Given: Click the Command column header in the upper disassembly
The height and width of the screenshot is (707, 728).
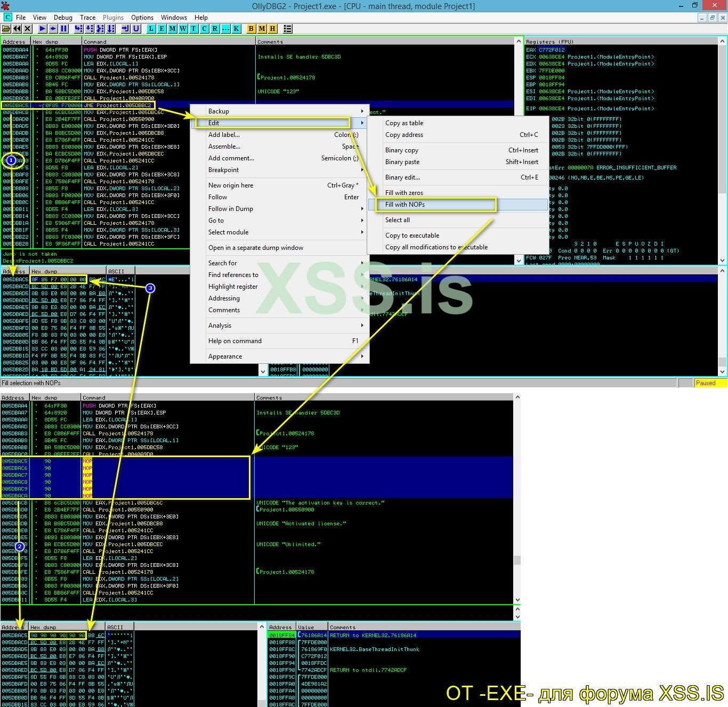Looking at the screenshot, I should (x=169, y=42).
